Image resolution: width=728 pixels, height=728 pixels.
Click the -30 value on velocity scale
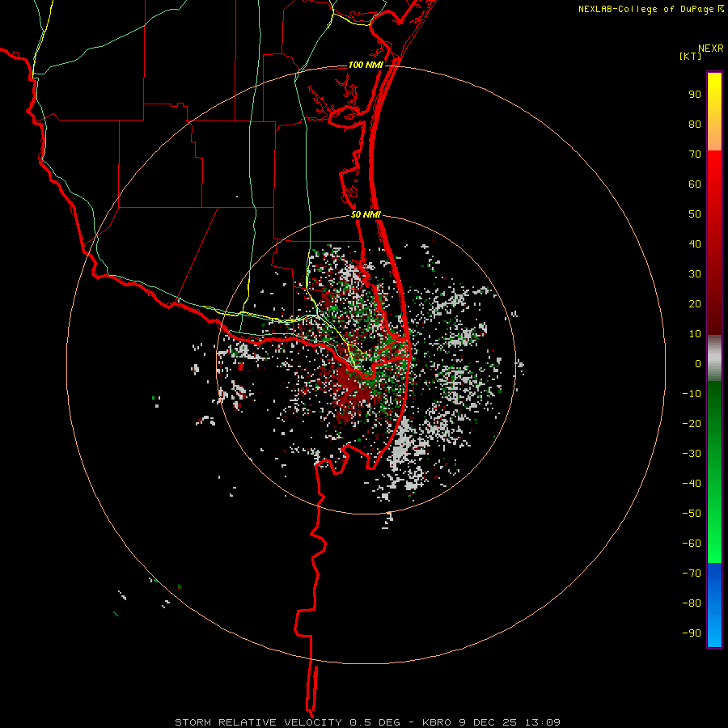point(692,454)
